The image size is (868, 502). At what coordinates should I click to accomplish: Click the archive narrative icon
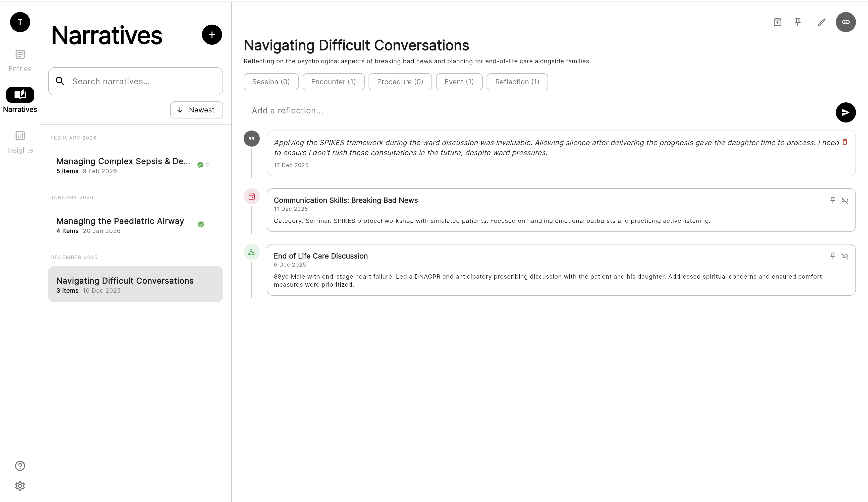click(x=777, y=22)
